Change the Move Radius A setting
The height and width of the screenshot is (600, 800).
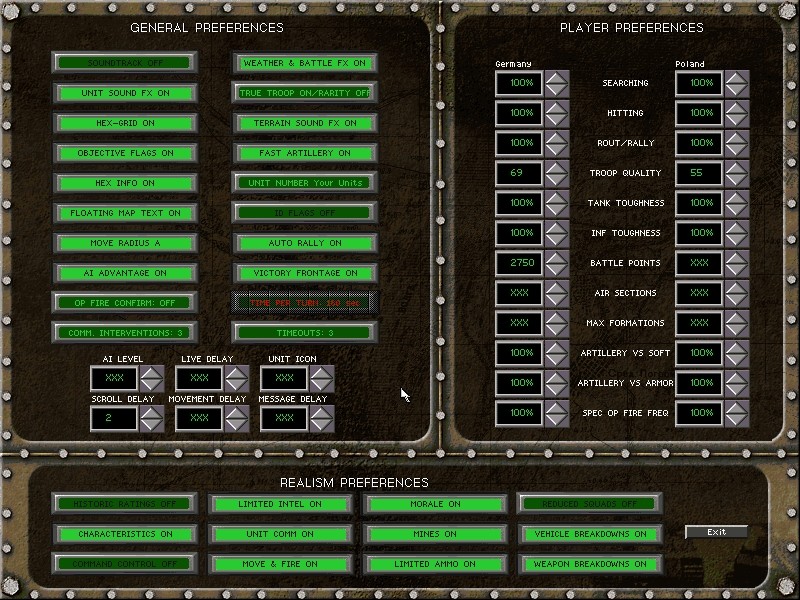coord(124,243)
